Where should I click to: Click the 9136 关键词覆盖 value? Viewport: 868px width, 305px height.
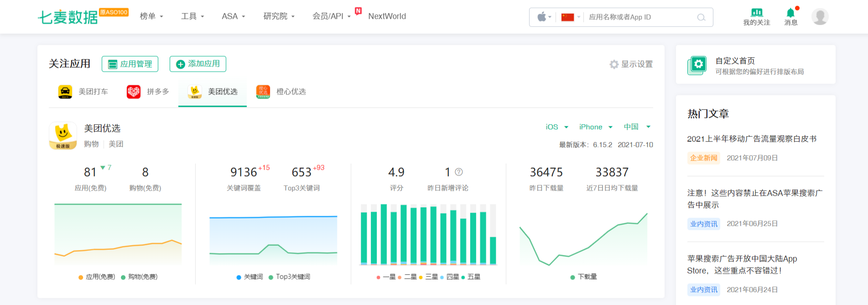point(244,172)
